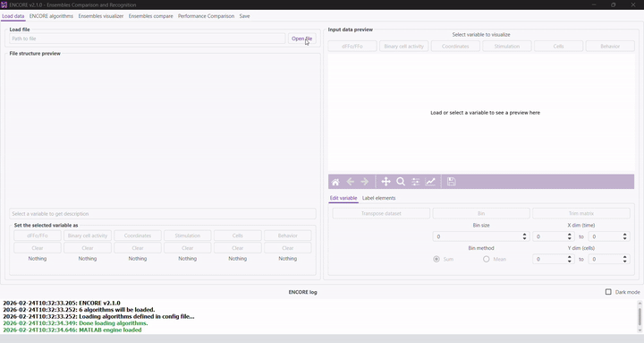
Task: Open the edit axis curves icon
Action: (430, 182)
